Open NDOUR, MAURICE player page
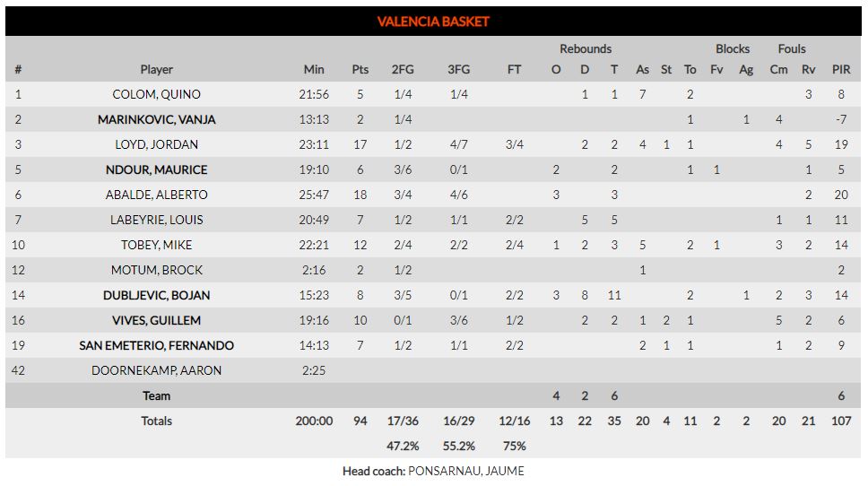Screen dimensions: 868x486 [157, 170]
